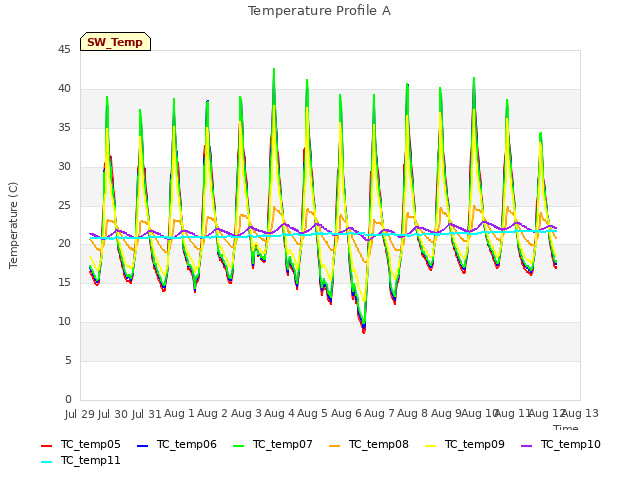
Task: Click the Jul 31 x-axis date label
Action: (147, 414)
